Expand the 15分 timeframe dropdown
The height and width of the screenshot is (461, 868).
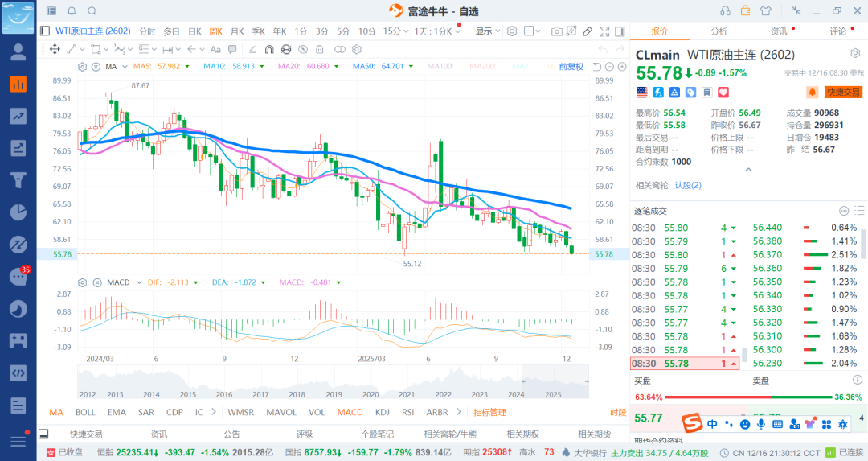pyautogui.click(x=407, y=31)
